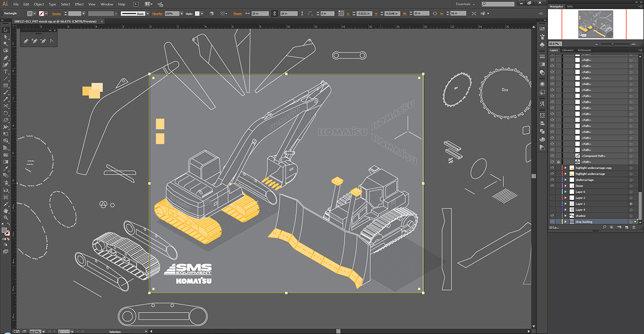Image resolution: width=644 pixels, height=334 pixels.
Task: Pick the Anchor Point convert tool
Action: tap(51, 40)
